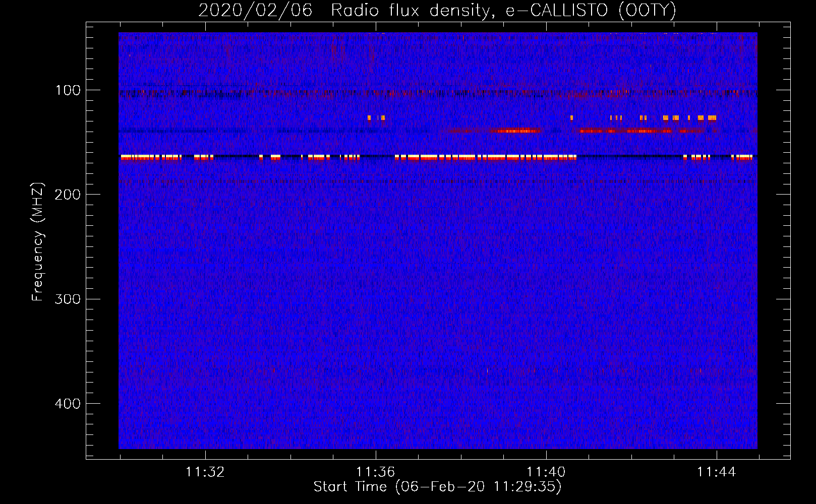Click the 300 frequency tick label
The width and height of the screenshot is (816, 504).
pyautogui.click(x=68, y=299)
